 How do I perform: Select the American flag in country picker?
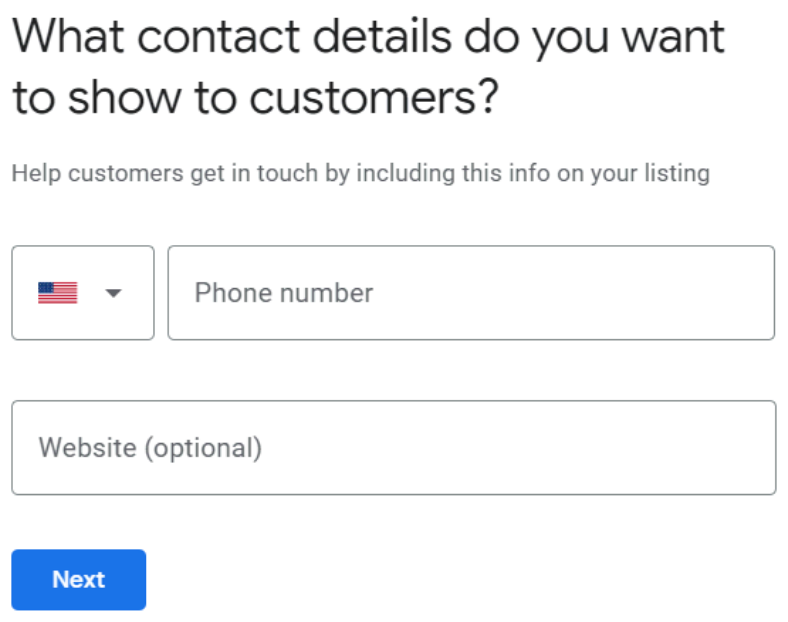pos(58,293)
